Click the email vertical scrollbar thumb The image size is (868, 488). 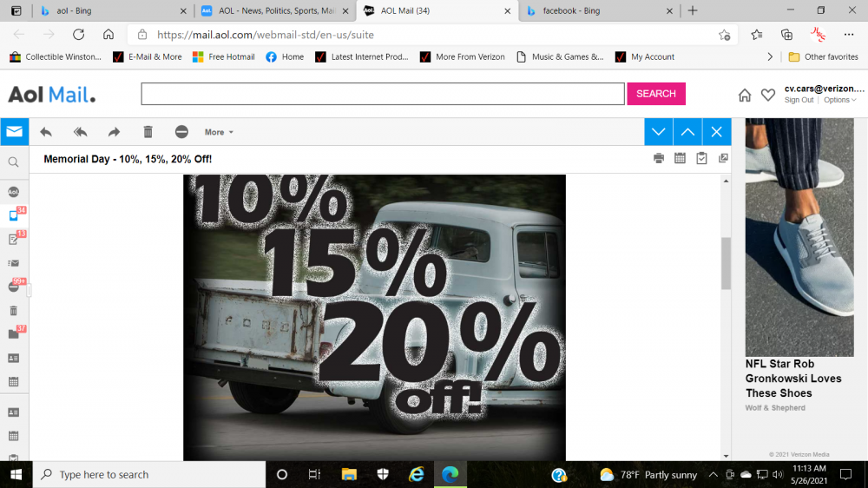pos(726,263)
